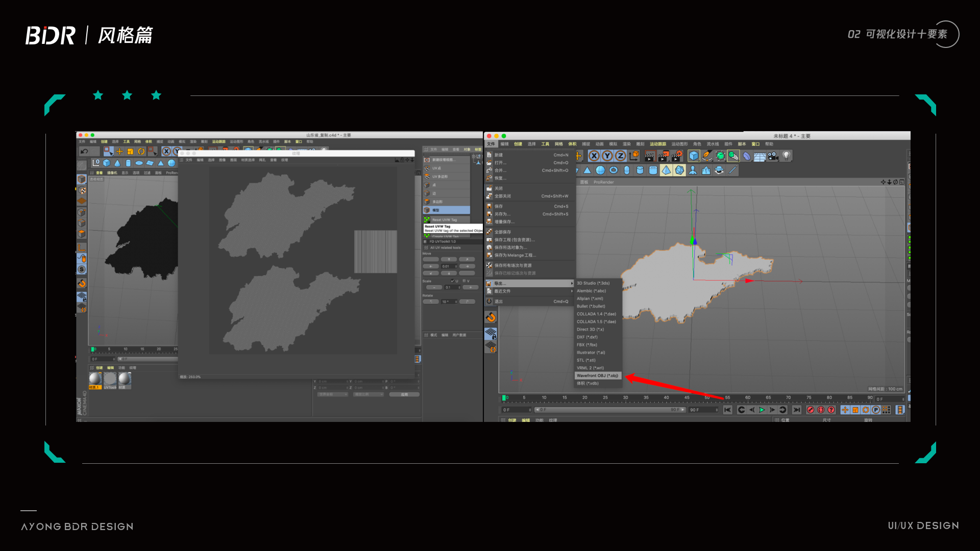The image size is (980, 551).
Task: Click the red record keyframe icon
Action: coord(811,410)
